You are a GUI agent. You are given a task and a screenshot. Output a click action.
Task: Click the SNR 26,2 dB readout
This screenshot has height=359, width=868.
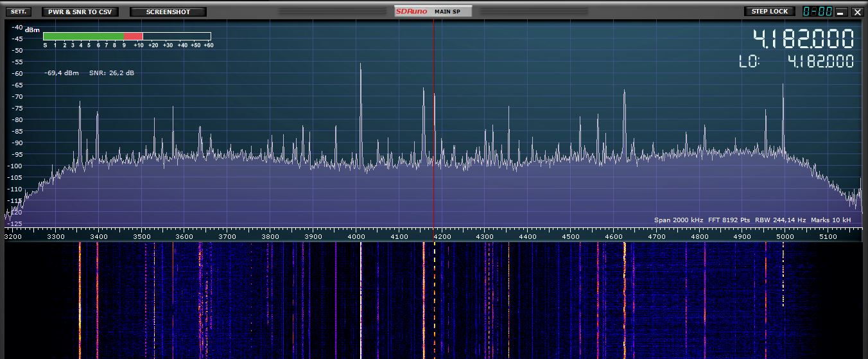point(112,73)
